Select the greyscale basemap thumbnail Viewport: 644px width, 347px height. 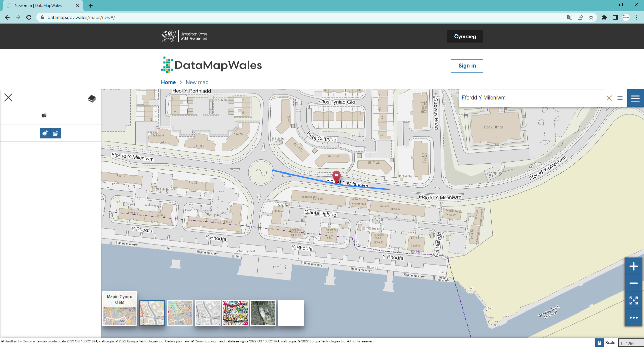point(208,313)
